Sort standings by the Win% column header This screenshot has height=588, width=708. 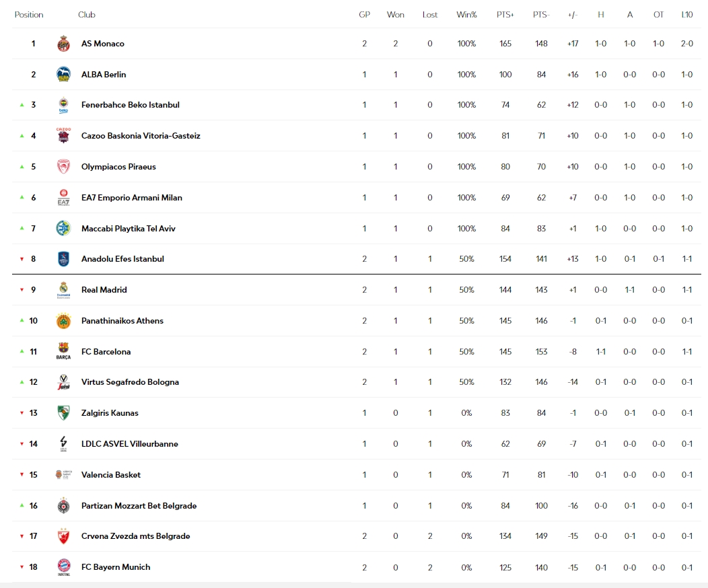tap(466, 15)
